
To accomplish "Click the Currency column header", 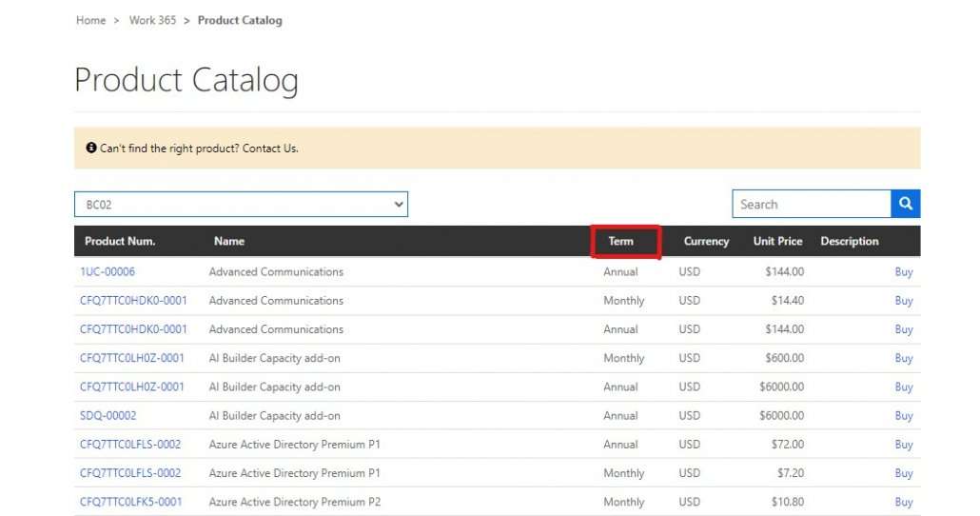I will click(706, 241).
